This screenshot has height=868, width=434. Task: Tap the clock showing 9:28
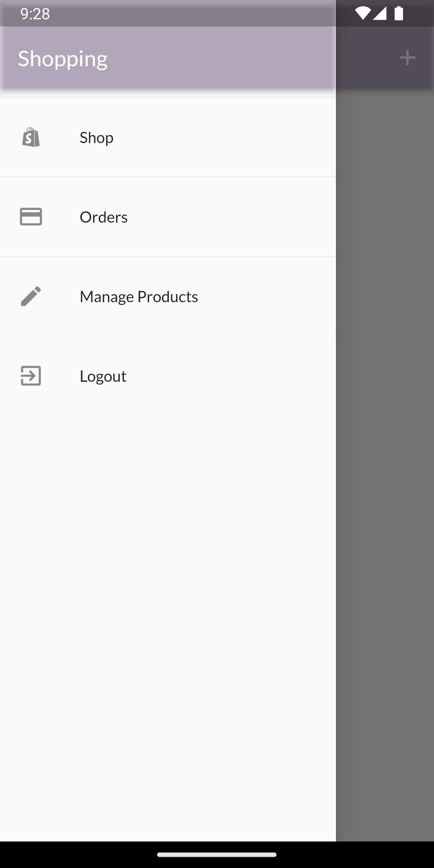point(35,13)
